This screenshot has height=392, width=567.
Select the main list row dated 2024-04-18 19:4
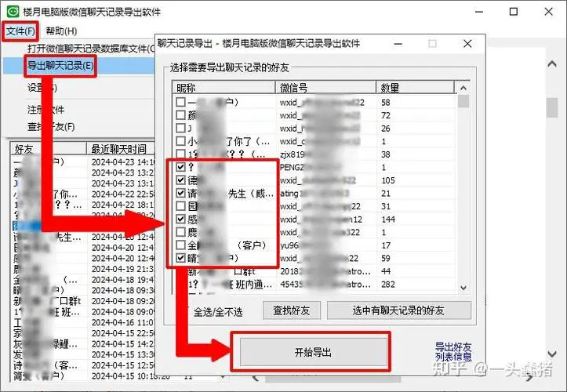click(x=84, y=280)
